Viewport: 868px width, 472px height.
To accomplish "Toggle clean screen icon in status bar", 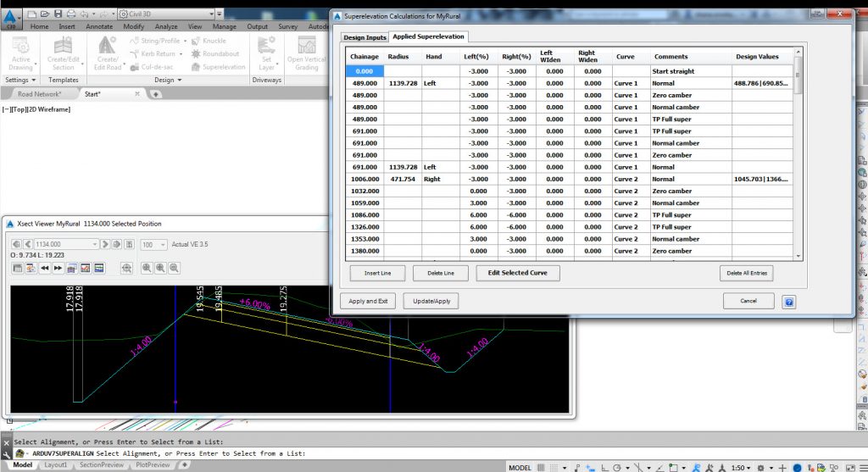I will click(850, 468).
